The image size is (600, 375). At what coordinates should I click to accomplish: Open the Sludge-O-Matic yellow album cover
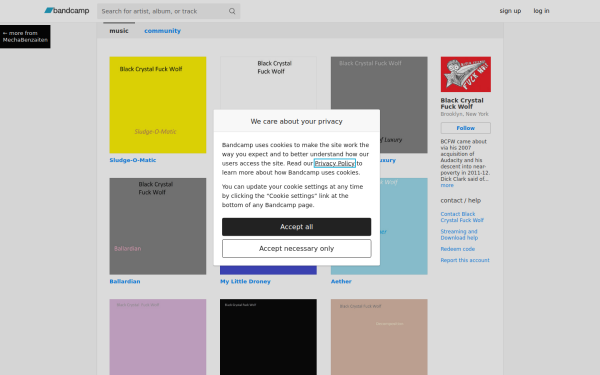pyautogui.click(x=158, y=105)
